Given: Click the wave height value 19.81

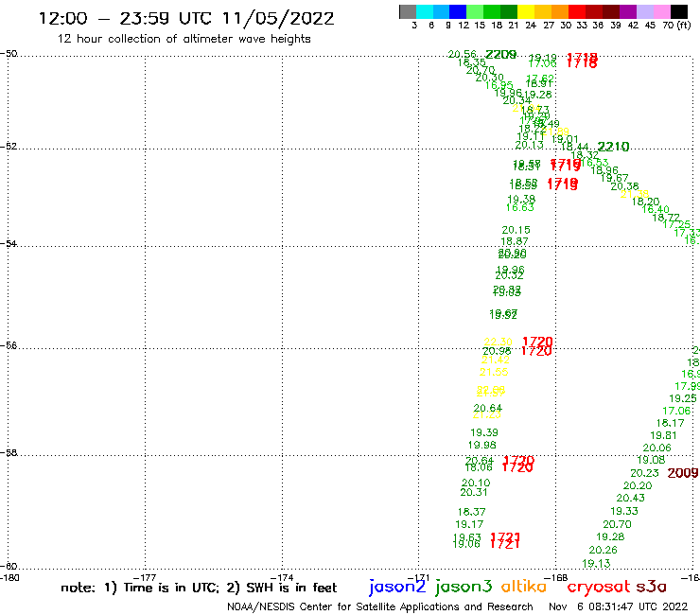Looking at the screenshot, I should (x=663, y=435).
